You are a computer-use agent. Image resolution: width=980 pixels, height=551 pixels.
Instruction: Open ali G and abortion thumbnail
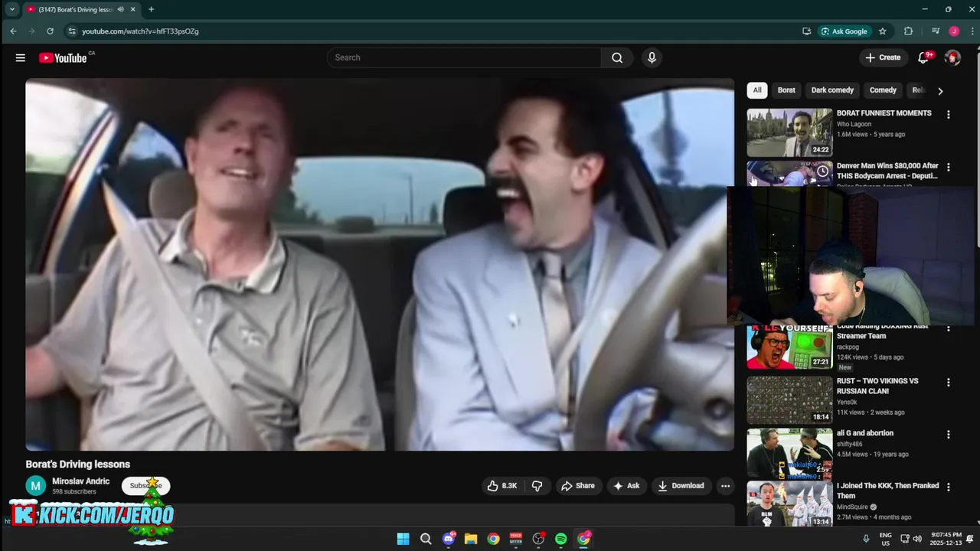789,452
